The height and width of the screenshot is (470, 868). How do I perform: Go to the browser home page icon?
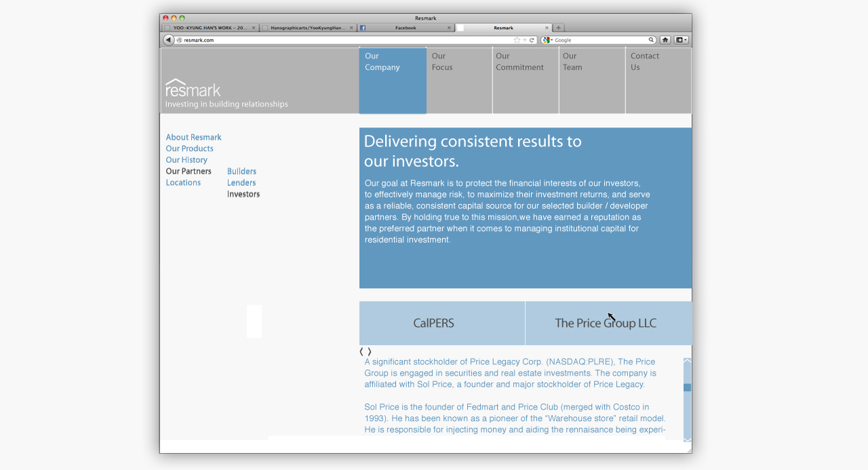(665, 40)
